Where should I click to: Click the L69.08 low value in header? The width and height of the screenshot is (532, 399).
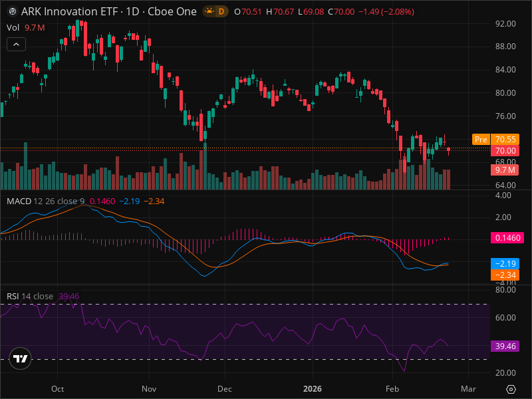311,12
